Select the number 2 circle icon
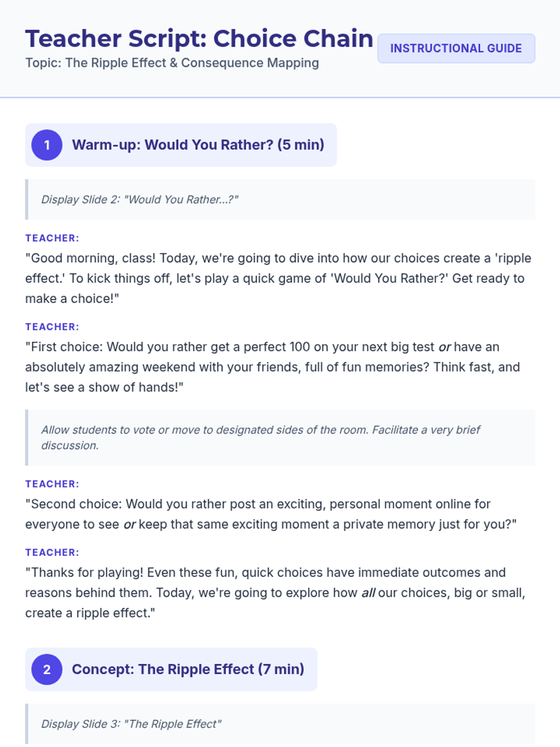Viewport: 560px width, 747px height. tap(47, 669)
